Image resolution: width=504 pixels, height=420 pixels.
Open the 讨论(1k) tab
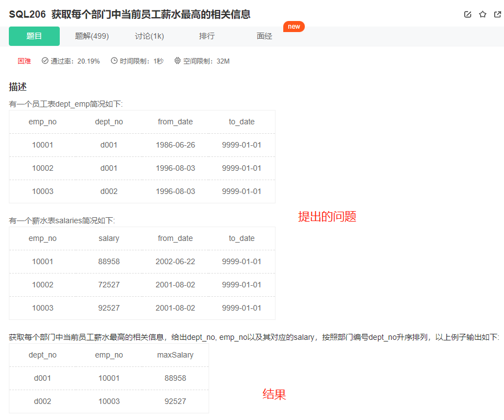149,36
